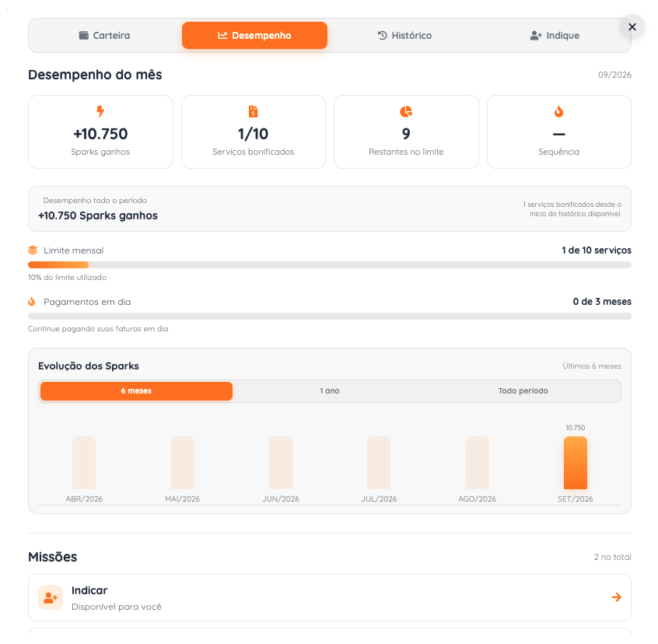This screenshot has height=644, width=658.
Task: Switch the chart to 1 ano
Action: [330, 391]
